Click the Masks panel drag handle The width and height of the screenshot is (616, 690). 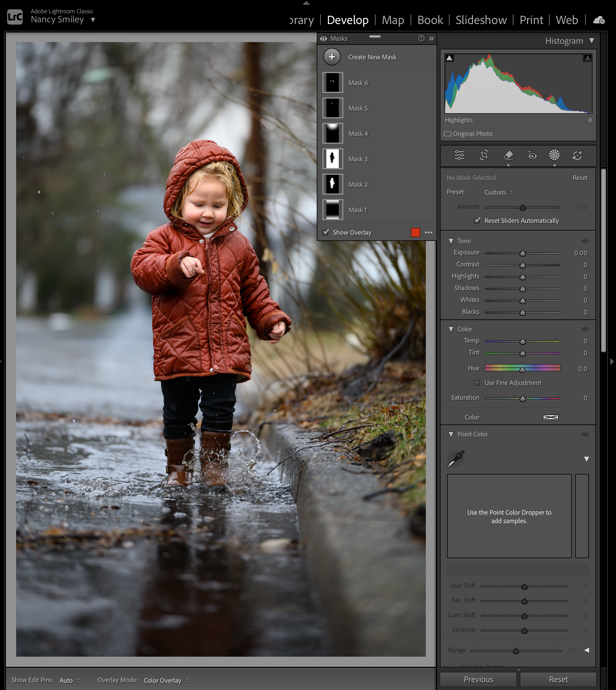point(375,36)
